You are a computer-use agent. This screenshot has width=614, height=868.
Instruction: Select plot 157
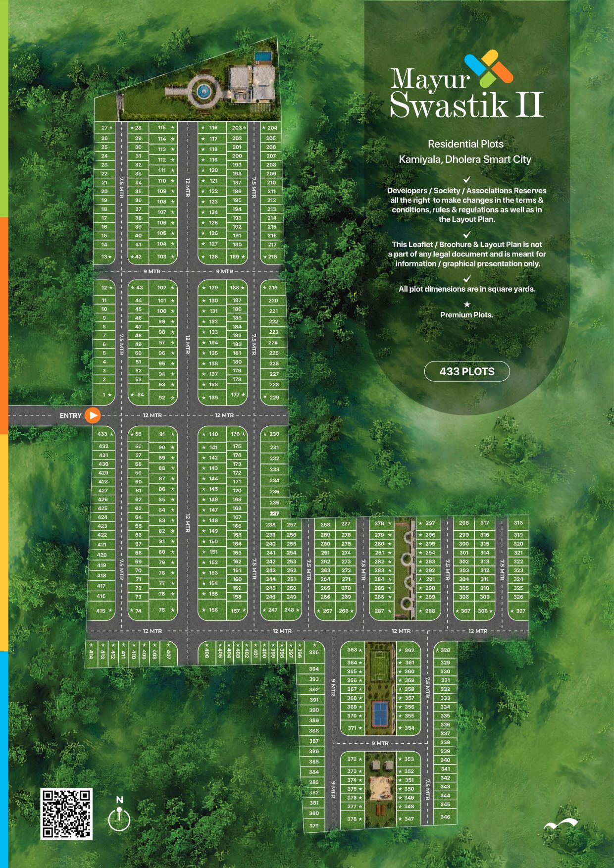click(x=237, y=610)
